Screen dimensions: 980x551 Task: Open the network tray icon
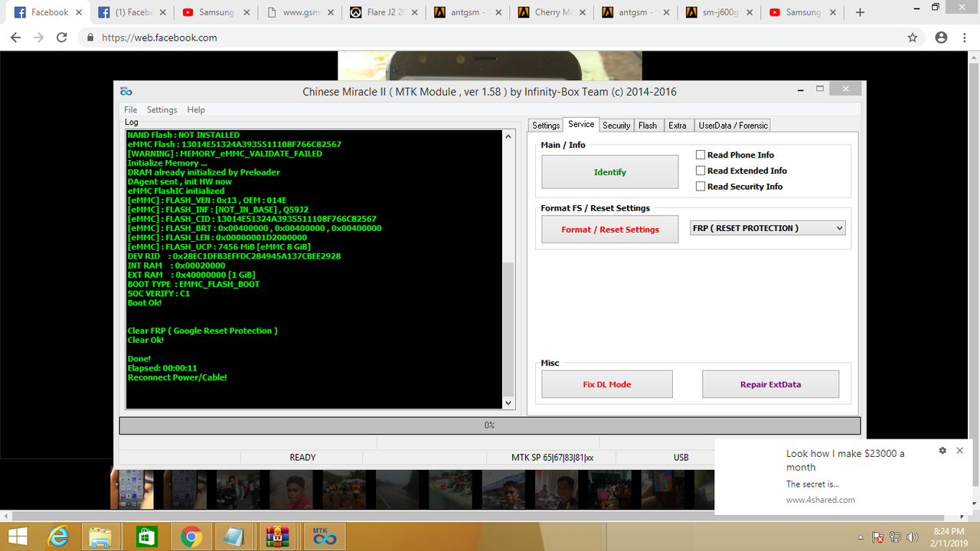tap(896, 537)
